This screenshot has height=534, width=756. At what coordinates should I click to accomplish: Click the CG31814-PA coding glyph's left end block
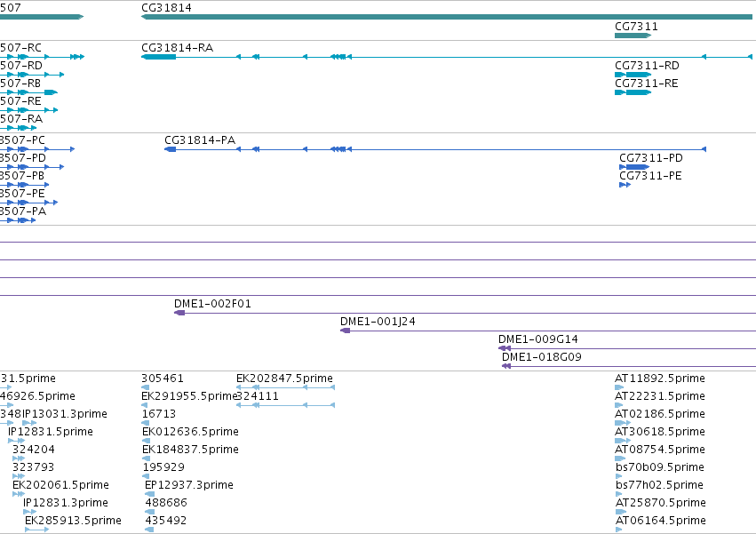click(x=171, y=149)
